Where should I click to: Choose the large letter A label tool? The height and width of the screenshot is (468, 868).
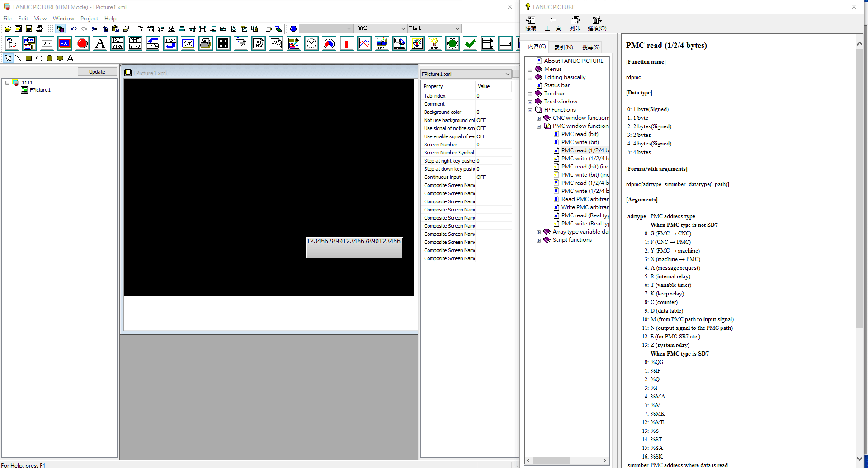click(100, 44)
